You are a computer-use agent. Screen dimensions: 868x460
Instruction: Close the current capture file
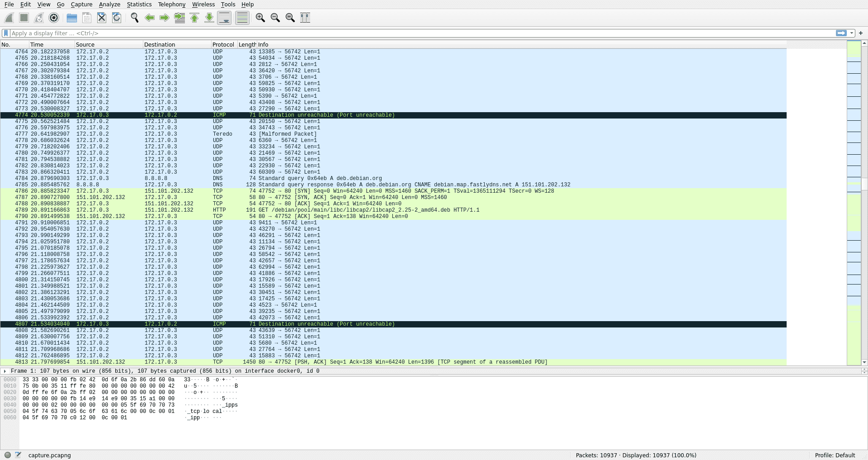tap(102, 18)
